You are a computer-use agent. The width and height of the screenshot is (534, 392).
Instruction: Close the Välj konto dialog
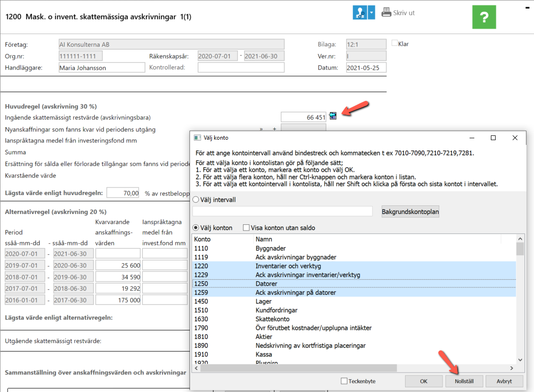(515, 138)
